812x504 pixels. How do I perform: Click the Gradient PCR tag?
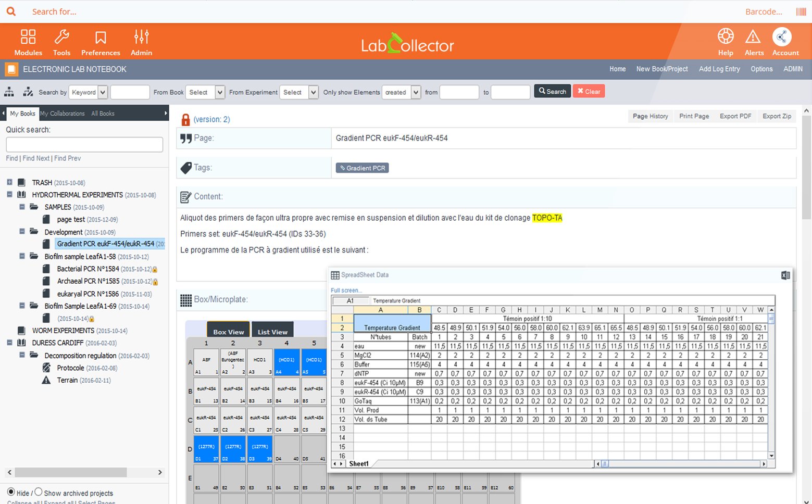[362, 168]
